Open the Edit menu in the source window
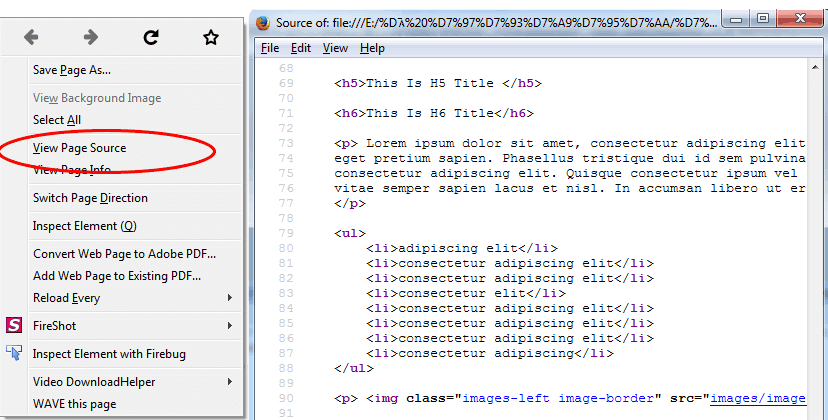 (x=301, y=48)
